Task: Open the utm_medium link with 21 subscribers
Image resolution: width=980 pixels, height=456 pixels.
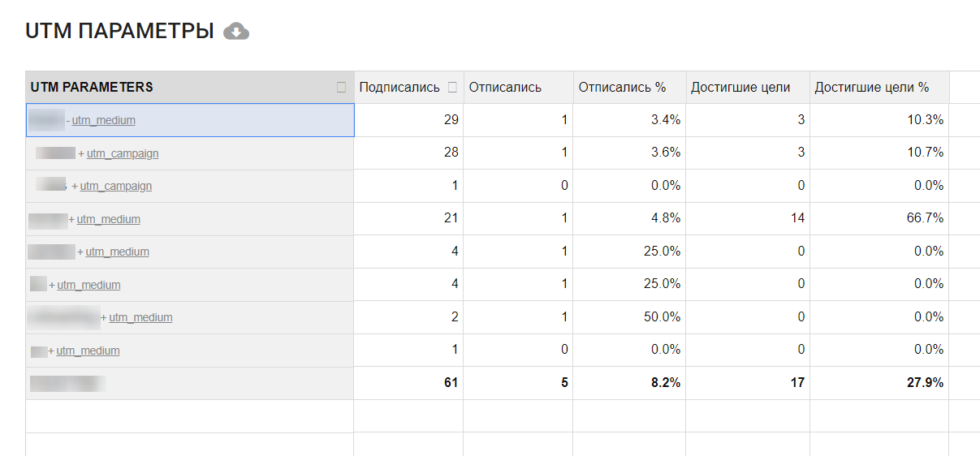Action: 108,219
